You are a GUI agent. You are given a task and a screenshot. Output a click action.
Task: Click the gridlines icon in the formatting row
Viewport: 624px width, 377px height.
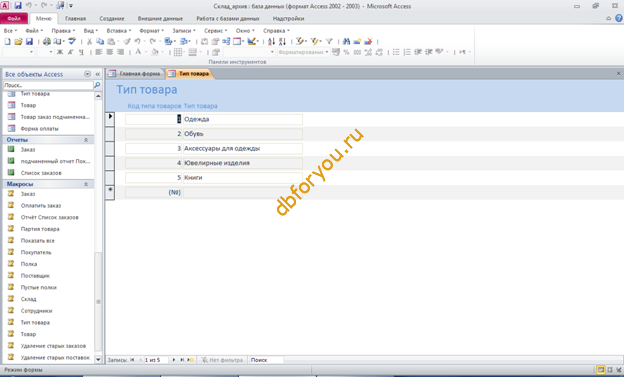pyautogui.click(x=178, y=52)
